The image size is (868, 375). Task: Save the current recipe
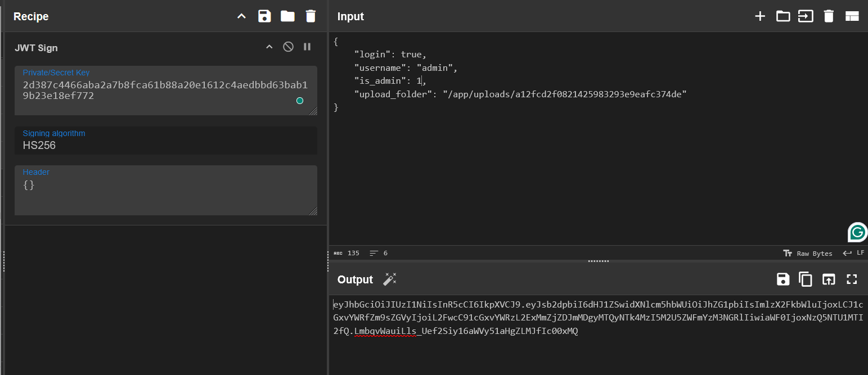pyautogui.click(x=264, y=16)
